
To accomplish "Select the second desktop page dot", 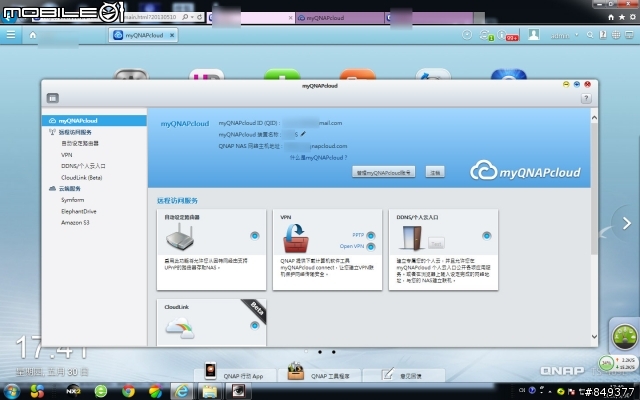I will coord(320,352).
